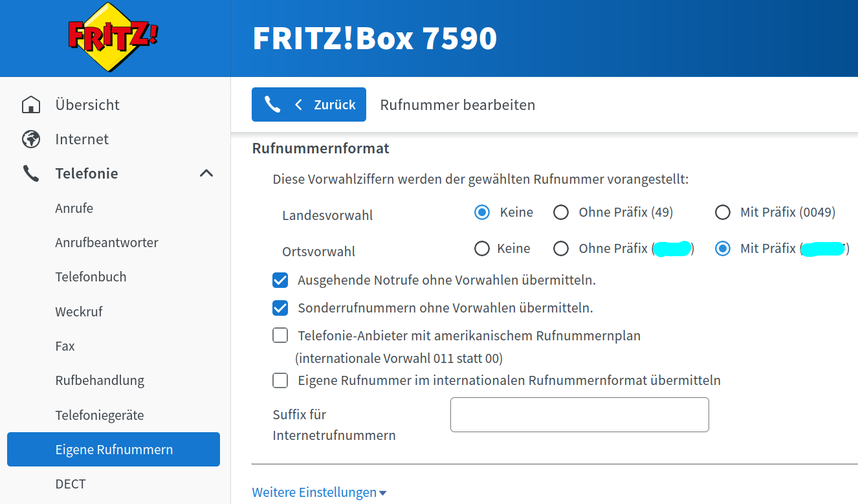Go back with the Zurück button
This screenshot has width=858, height=504.
309,105
